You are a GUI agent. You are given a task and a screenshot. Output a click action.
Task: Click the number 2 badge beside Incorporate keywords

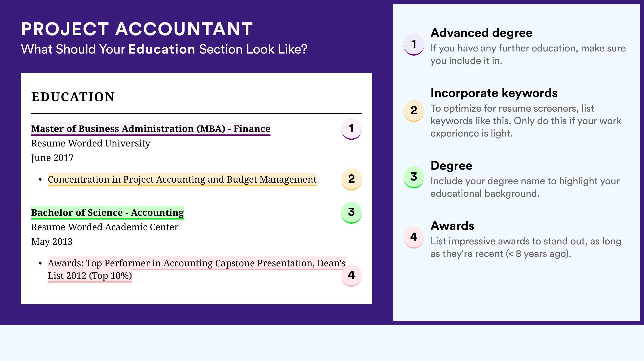pyautogui.click(x=414, y=111)
